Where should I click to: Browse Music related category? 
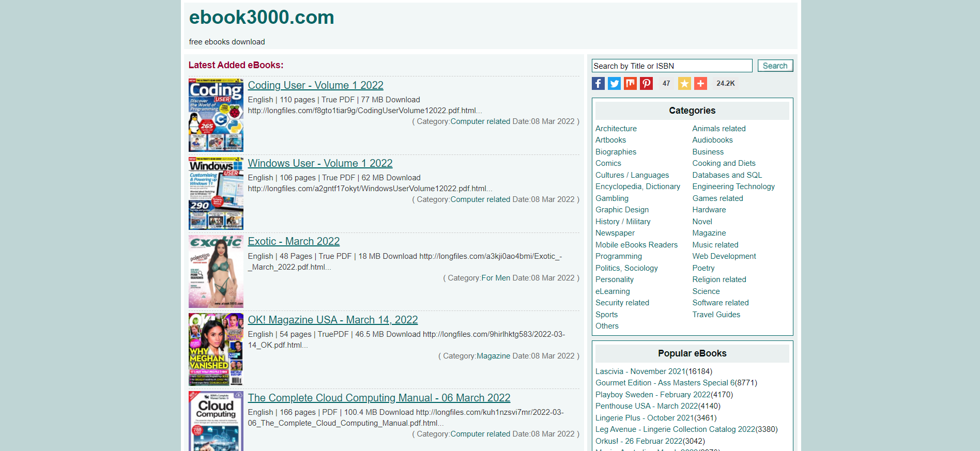tap(715, 245)
